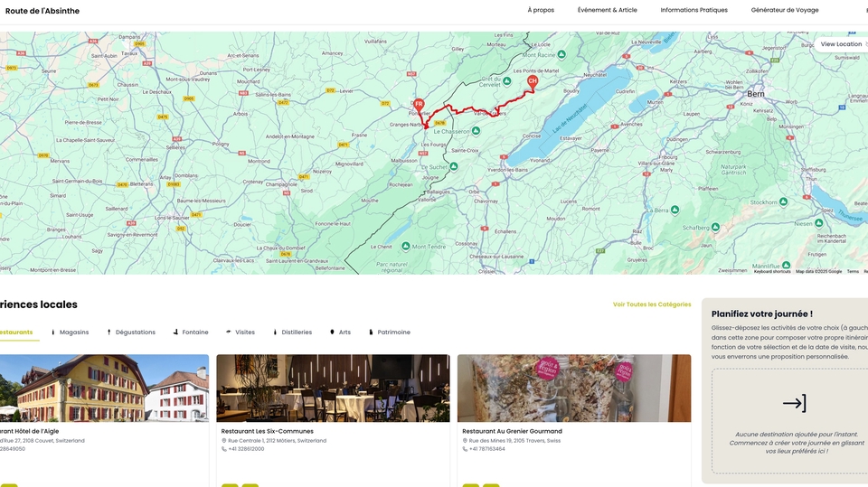Click Mont Racine green park marker
Viewport: 868px width, 487px height.
(561, 54)
